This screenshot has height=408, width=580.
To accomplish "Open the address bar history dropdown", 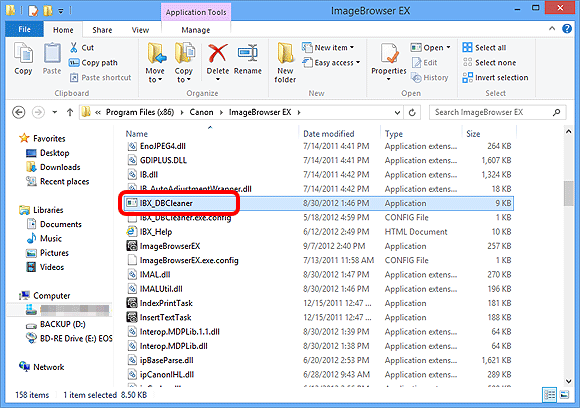I will coord(397,112).
